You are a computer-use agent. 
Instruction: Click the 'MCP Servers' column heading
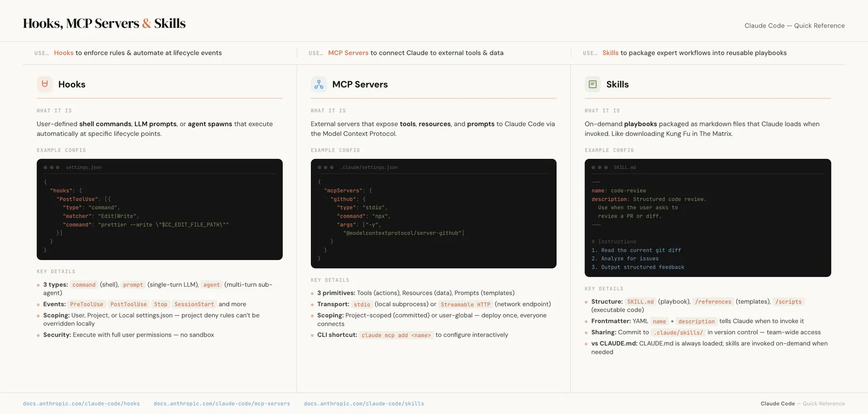[360, 85]
